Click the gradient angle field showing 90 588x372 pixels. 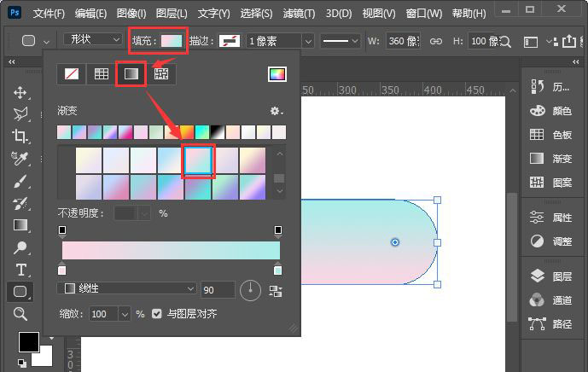point(218,290)
